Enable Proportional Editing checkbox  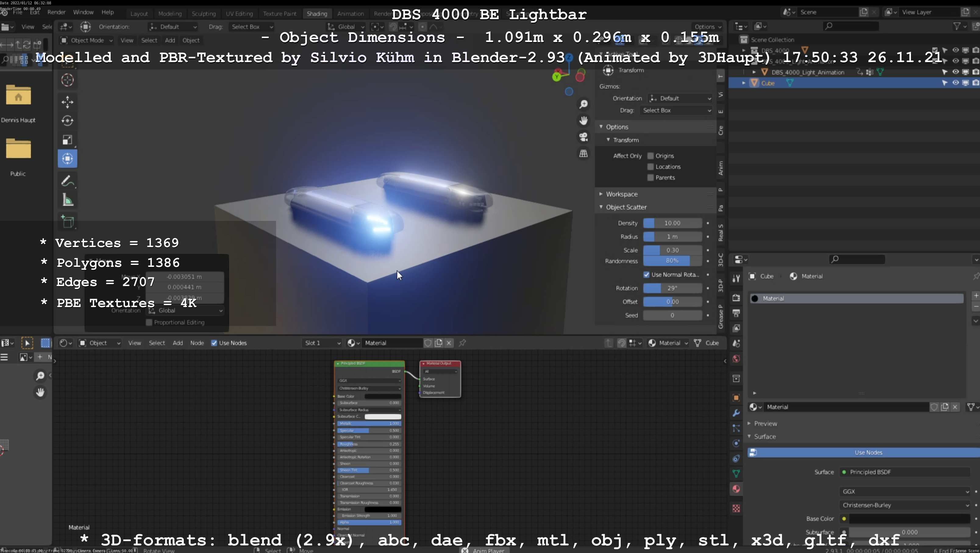coord(149,323)
